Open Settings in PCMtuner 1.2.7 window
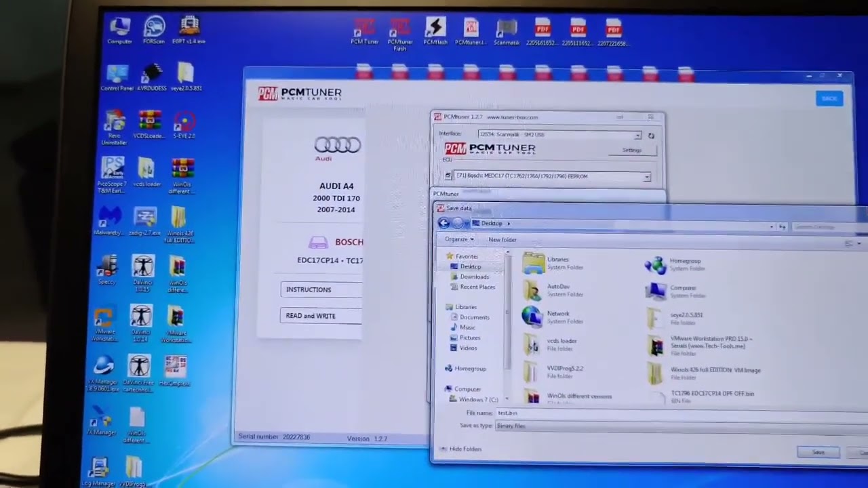Viewport: 868px width, 488px height. (632, 150)
